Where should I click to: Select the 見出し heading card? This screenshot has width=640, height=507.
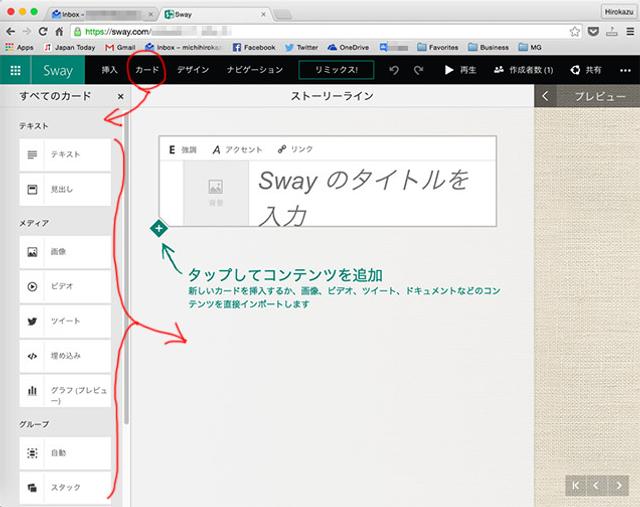coord(65,188)
